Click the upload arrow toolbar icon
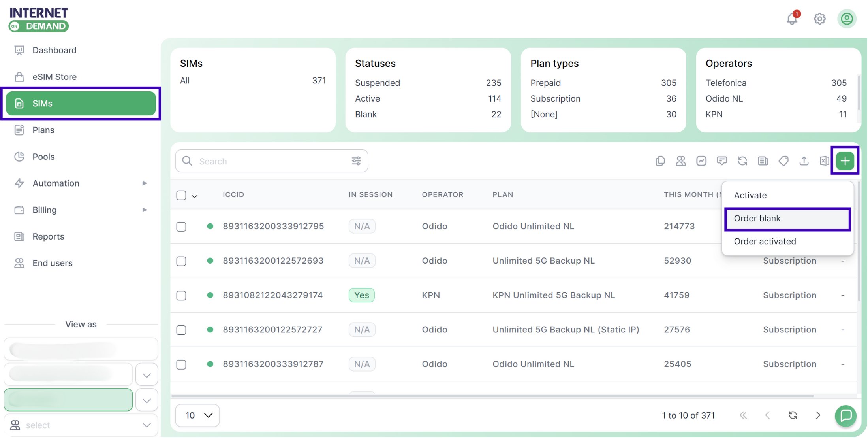Viewport: 868px width, 438px height. (x=804, y=161)
